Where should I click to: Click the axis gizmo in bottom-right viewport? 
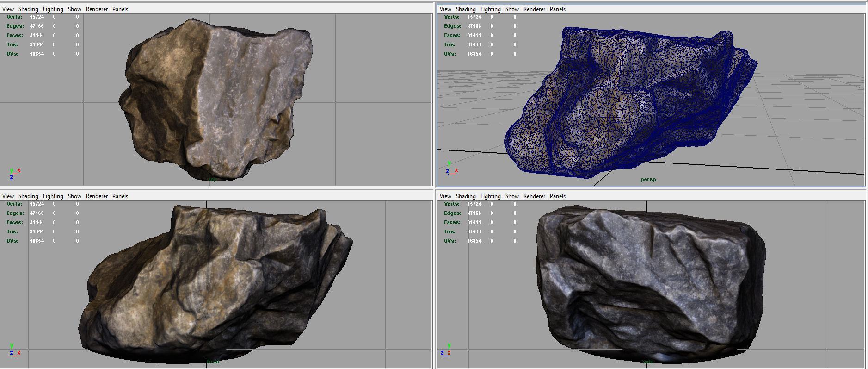point(446,350)
